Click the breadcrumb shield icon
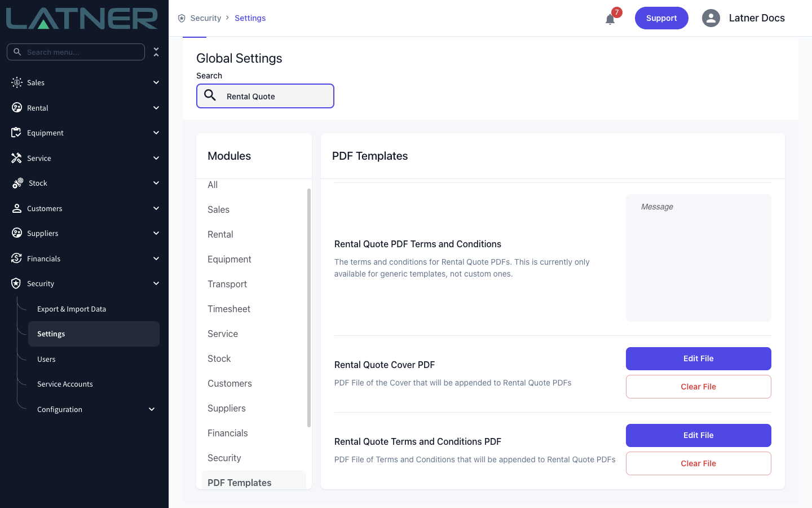 click(182, 18)
